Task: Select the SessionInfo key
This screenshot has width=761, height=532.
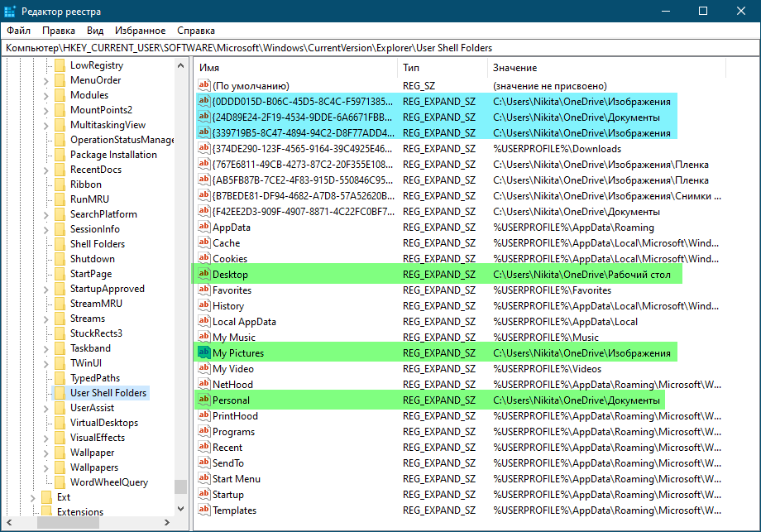Action: 95,229
